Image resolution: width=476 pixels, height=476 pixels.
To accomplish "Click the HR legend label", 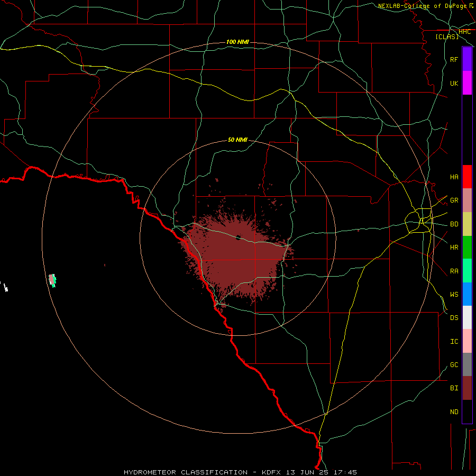I will [x=454, y=248].
